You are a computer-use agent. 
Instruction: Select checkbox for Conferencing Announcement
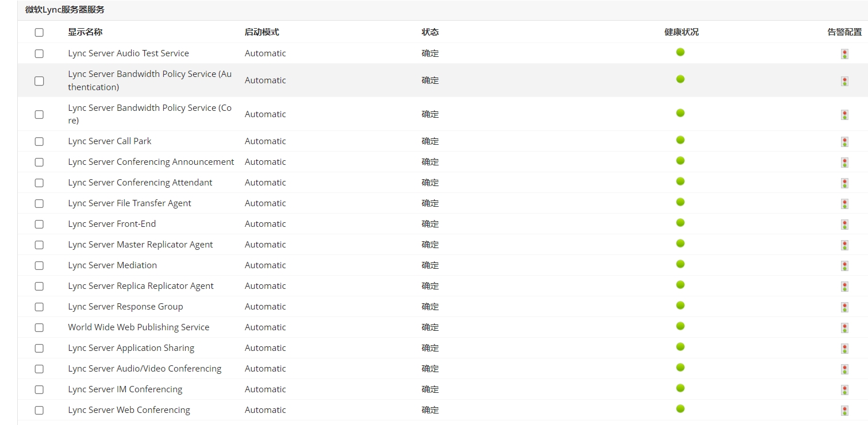[x=39, y=162]
